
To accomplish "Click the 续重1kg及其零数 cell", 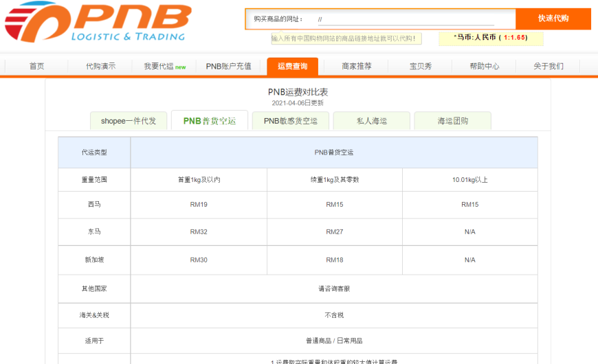I will coord(335,179).
